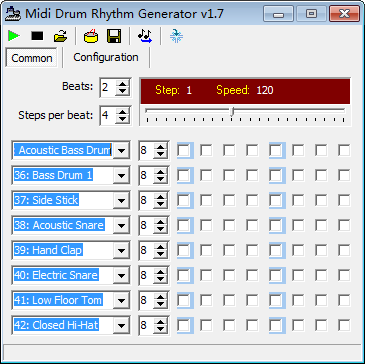Enable step 5 for Acoustic Bass Drum row
Image resolution: width=365 pixels, height=364 pixels.
tap(276, 151)
